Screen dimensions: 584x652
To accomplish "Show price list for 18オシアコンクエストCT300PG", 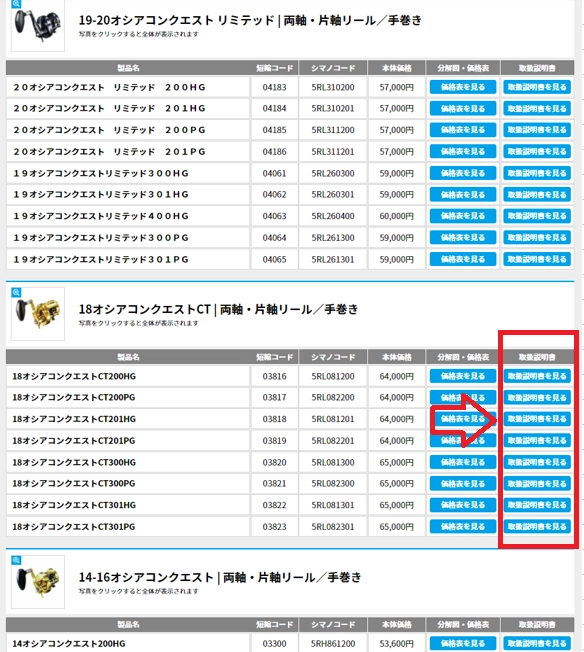I will 463,484.
